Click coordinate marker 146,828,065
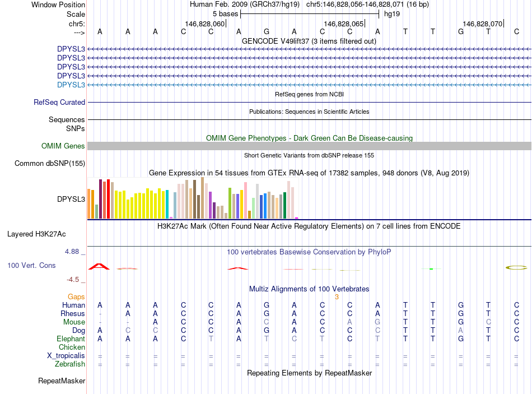 pyautogui.click(x=344, y=24)
